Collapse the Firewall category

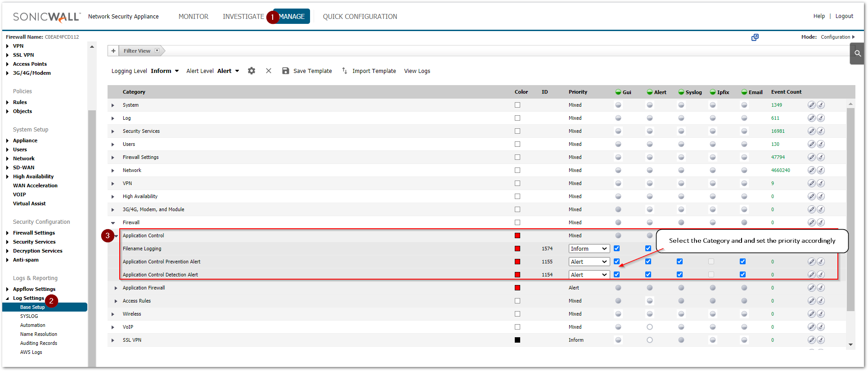point(113,223)
